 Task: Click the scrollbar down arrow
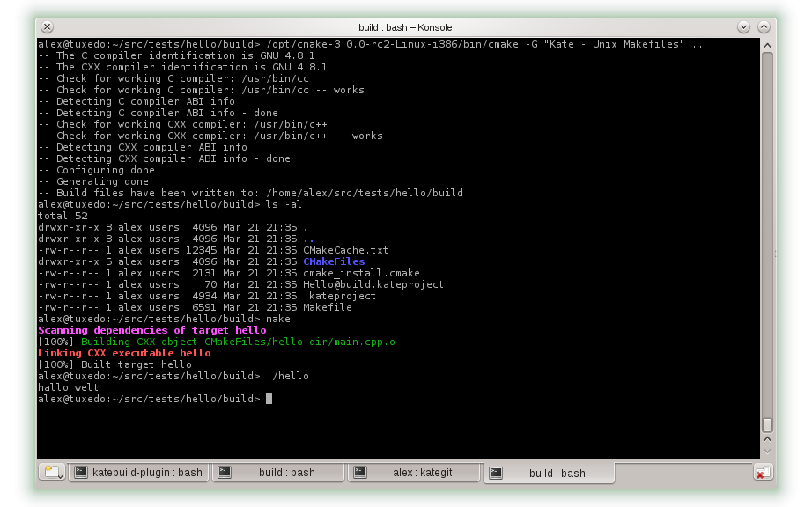tap(767, 451)
